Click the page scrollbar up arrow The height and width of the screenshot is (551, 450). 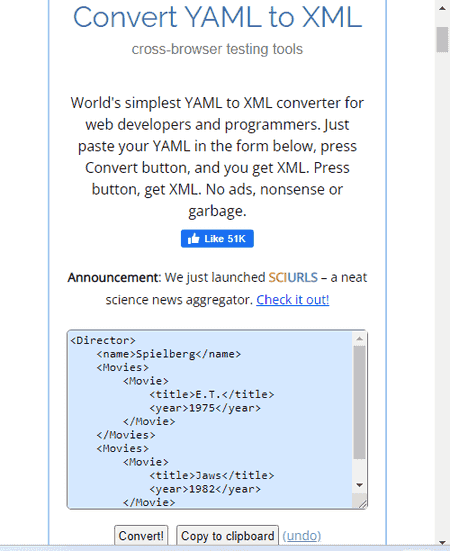[442, 8]
